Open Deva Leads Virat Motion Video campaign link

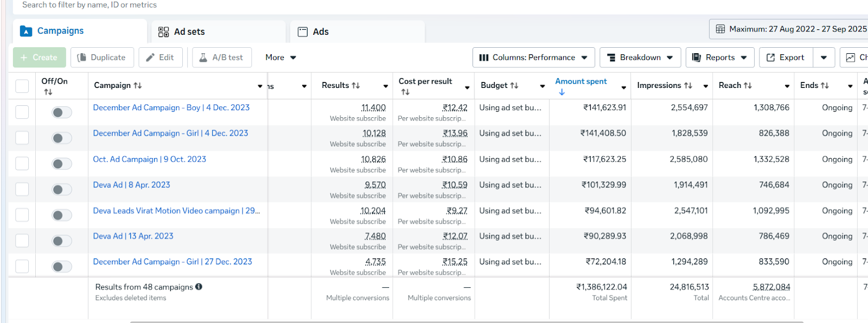176,211
